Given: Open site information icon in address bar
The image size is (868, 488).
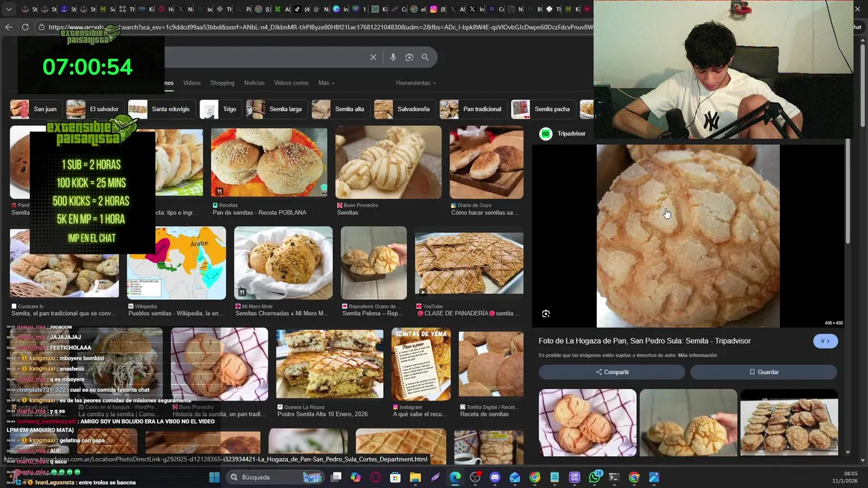Looking at the screenshot, I should point(42,27).
